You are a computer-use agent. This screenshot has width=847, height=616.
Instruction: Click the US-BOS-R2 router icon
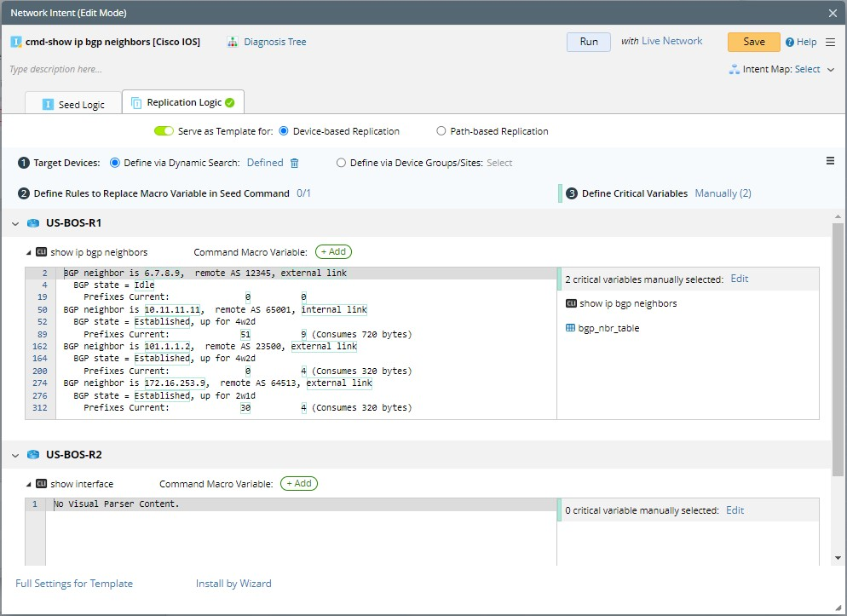[x=33, y=455]
